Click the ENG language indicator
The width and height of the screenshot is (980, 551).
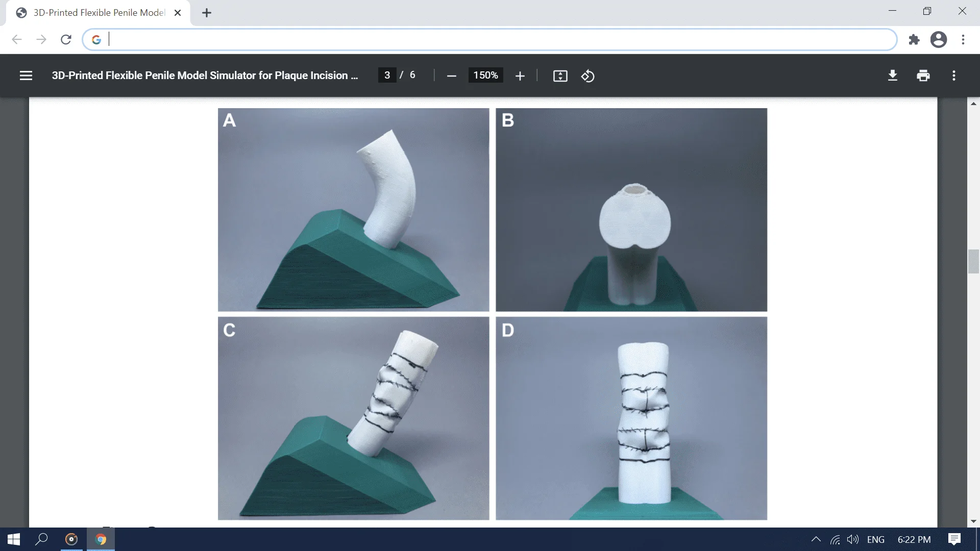pos(876,539)
